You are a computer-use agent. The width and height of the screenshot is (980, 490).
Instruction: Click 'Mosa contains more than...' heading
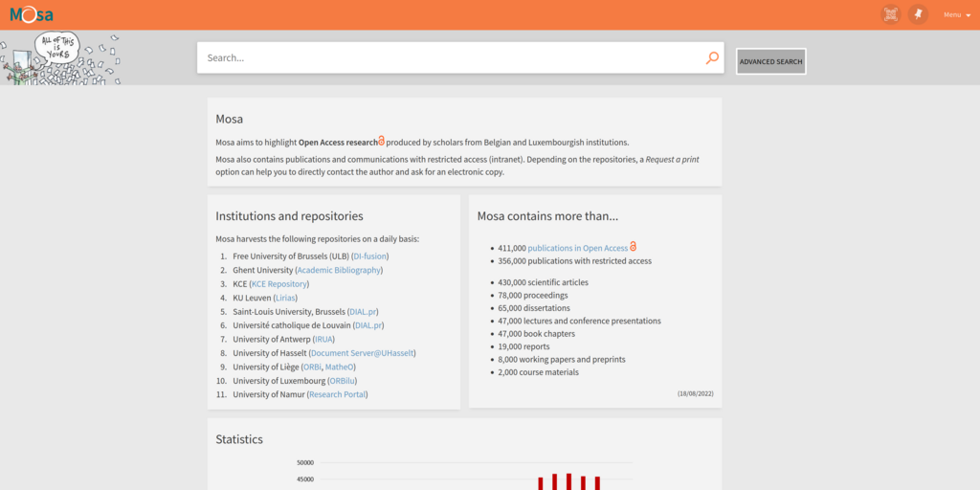(548, 216)
